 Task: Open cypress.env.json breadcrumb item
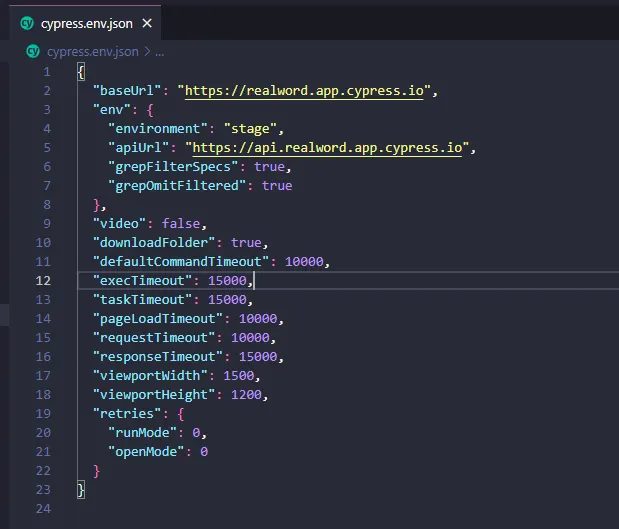pos(93,52)
